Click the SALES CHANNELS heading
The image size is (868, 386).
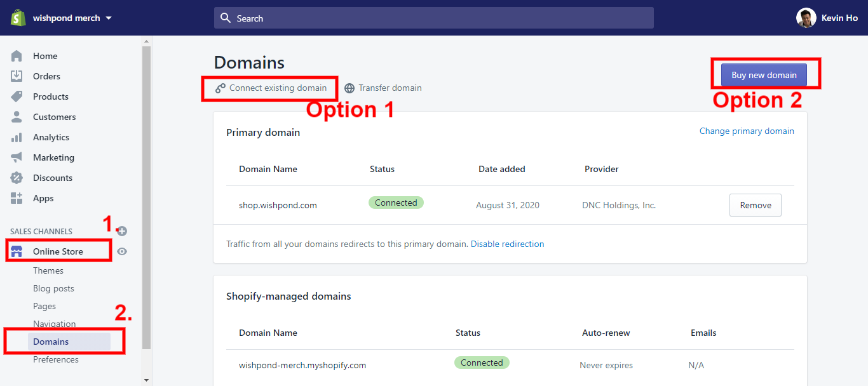coord(41,232)
